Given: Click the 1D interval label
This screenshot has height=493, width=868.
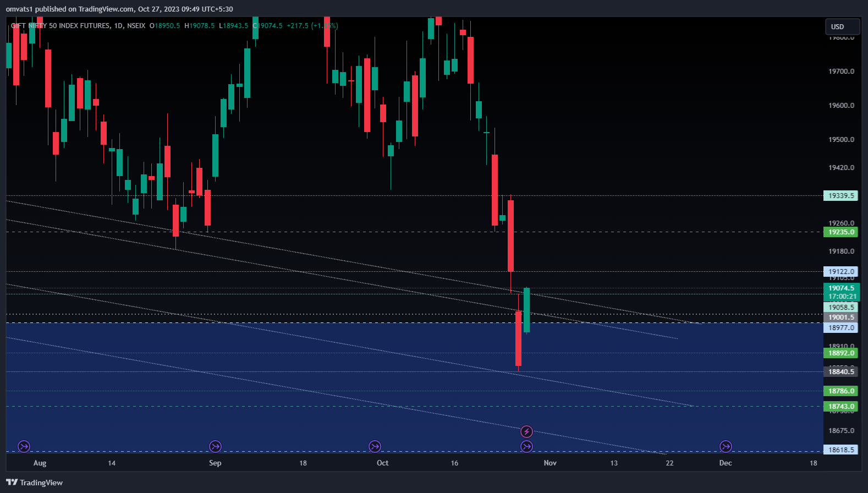Looking at the screenshot, I should coord(118,25).
